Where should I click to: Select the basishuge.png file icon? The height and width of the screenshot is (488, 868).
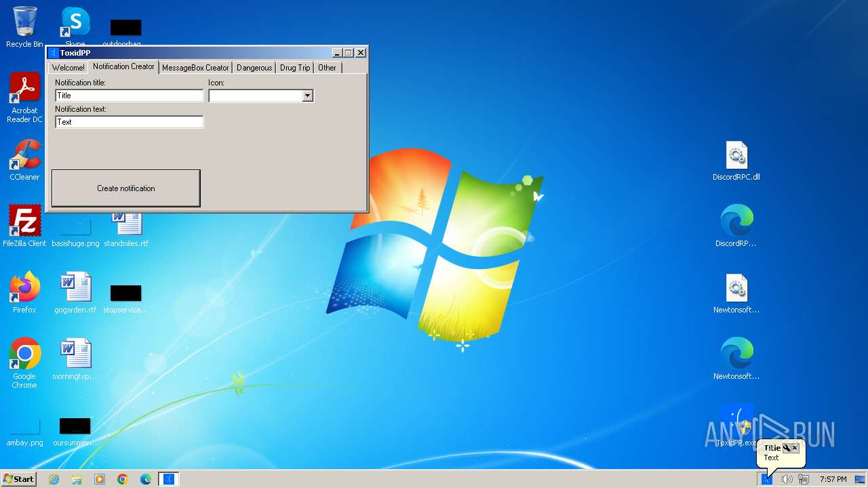75,231
